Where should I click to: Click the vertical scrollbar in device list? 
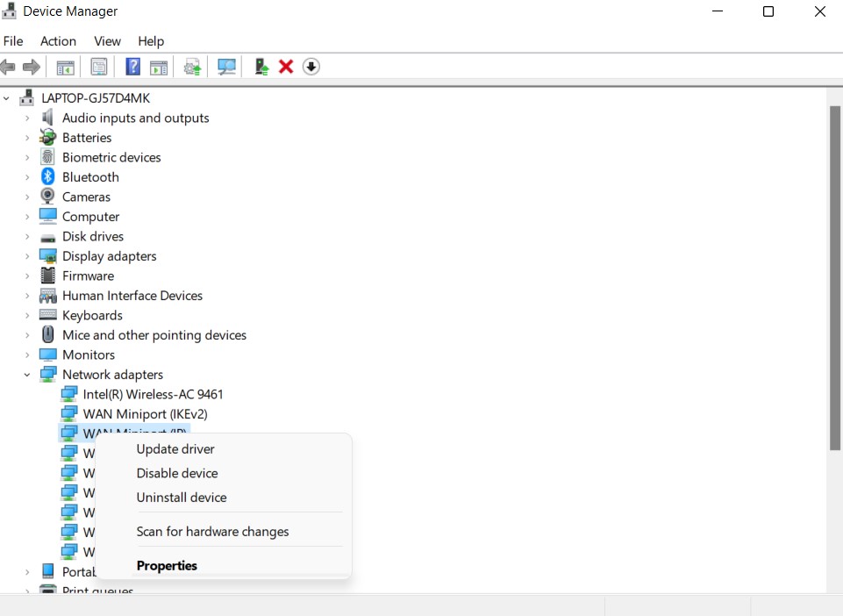point(834,276)
